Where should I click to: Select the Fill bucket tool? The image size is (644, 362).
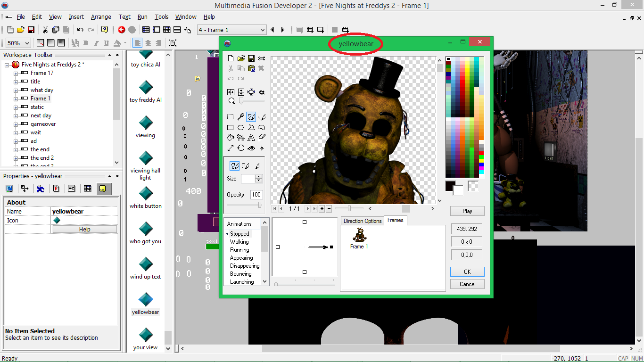(231, 138)
